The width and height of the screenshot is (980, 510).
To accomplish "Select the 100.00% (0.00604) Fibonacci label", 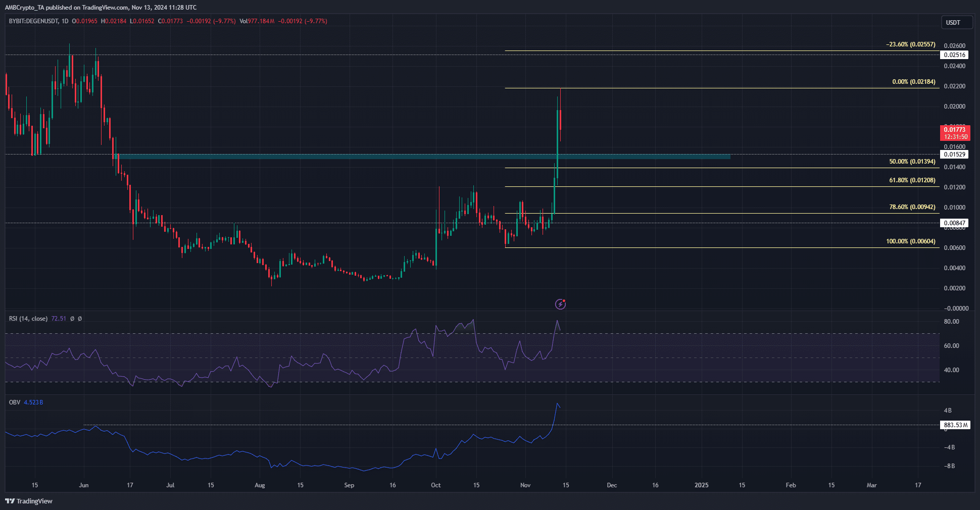I will point(911,241).
